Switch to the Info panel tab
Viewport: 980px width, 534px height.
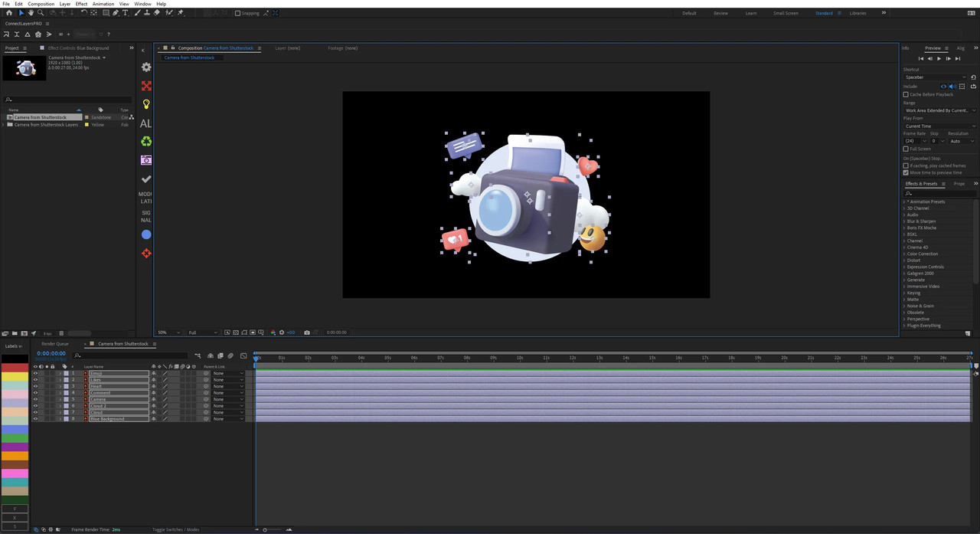pyautogui.click(x=906, y=48)
